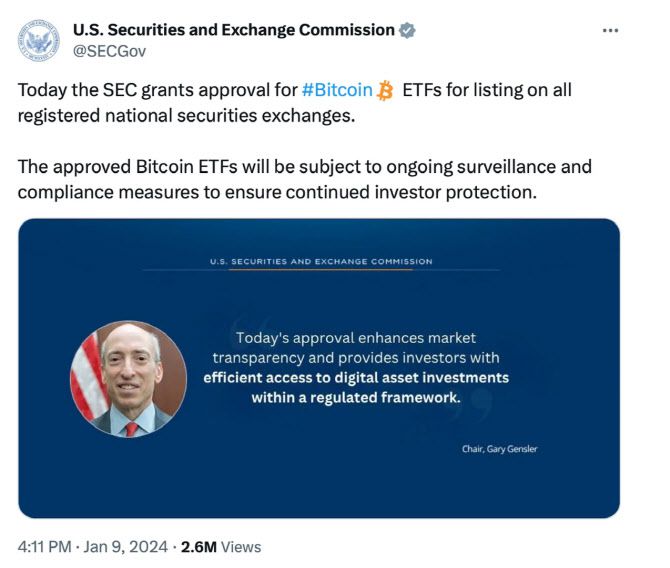Click the 'Today's approval enhances market' quote line
The height and width of the screenshot is (568, 670).
[356, 337]
